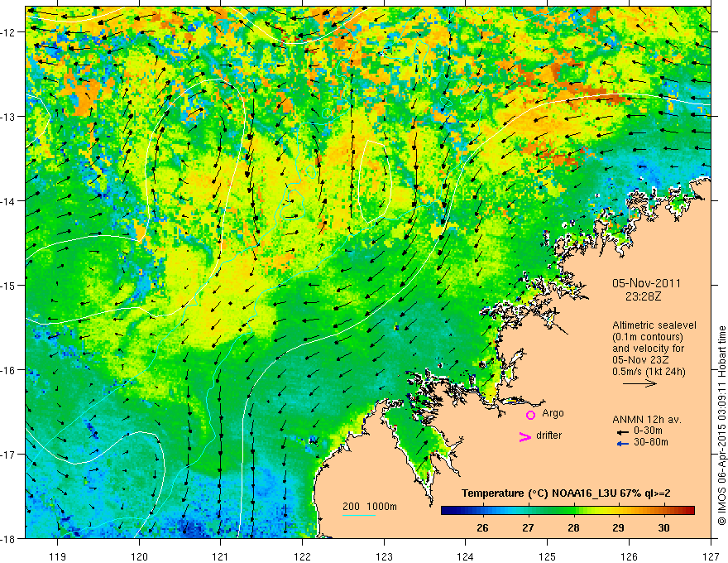Click the '(0.1m contours)' legend text
Viewport: 728px width, 563px height.
(x=648, y=337)
